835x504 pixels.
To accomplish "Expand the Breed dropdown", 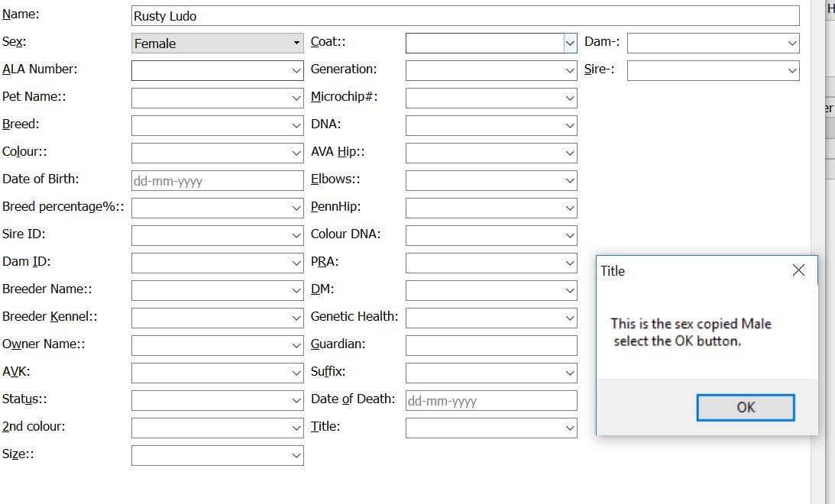I will (x=296, y=126).
